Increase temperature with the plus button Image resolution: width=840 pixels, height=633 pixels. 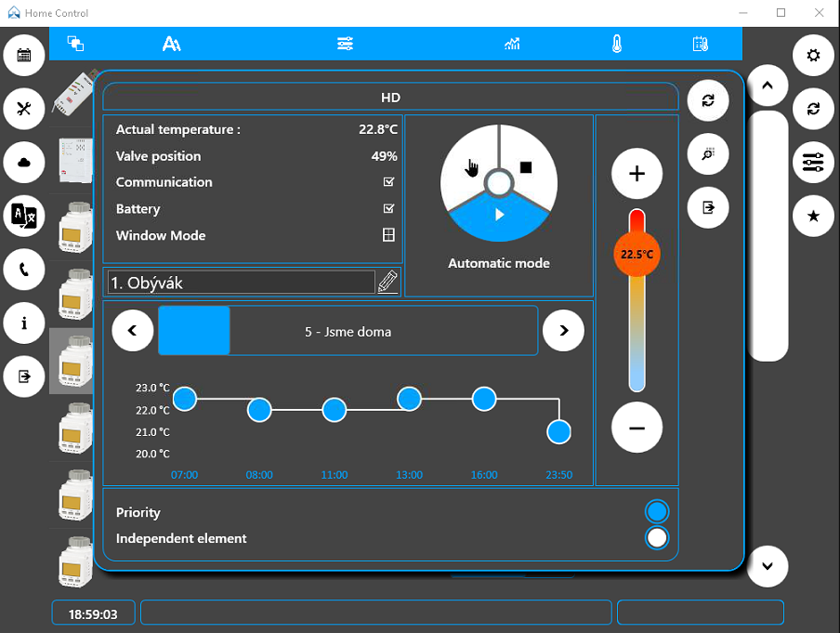[x=637, y=174]
